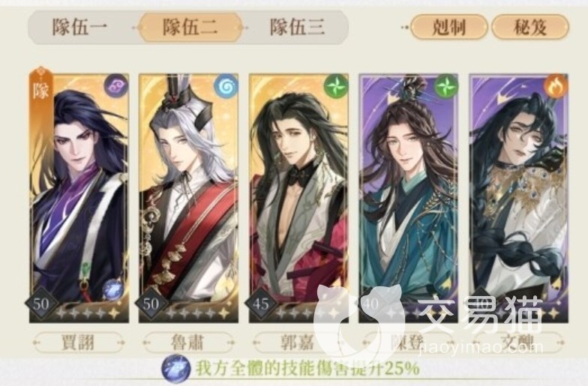Select the 陳登 character portrait
Screen dimensions: 588x386
408,198
